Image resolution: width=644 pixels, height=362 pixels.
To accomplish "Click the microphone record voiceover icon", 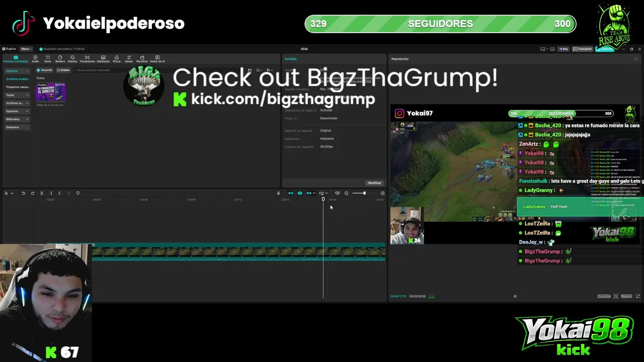I will [x=278, y=193].
